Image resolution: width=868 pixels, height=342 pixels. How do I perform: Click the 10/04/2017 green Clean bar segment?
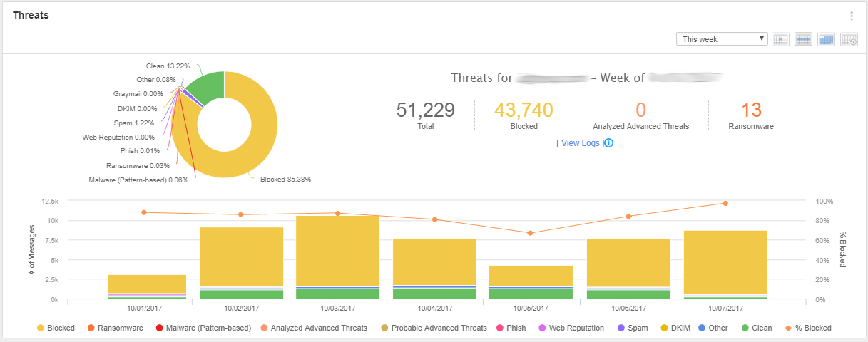click(434, 294)
